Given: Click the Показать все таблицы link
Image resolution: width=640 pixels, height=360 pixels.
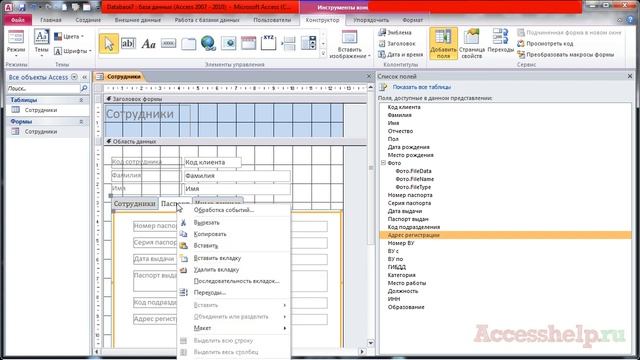Looking at the screenshot, I should coord(422,87).
